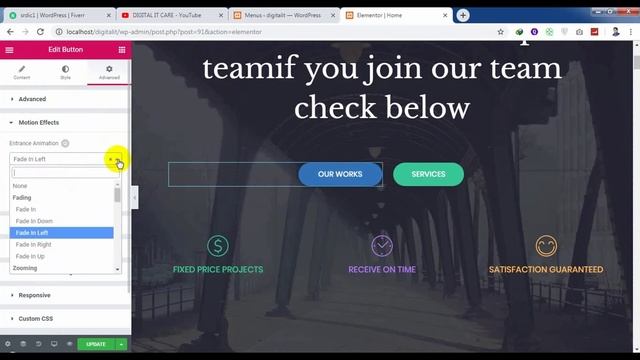Switch to the Style tab

pos(65,72)
